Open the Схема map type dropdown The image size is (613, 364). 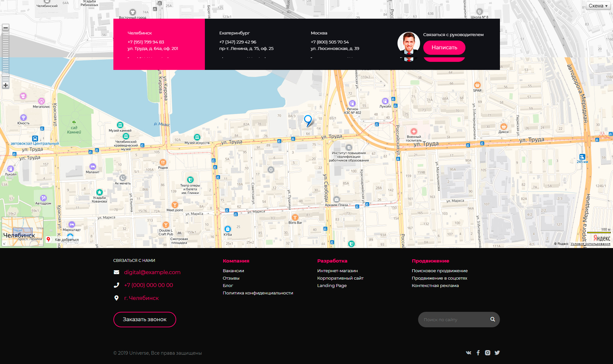[x=598, y=6]
